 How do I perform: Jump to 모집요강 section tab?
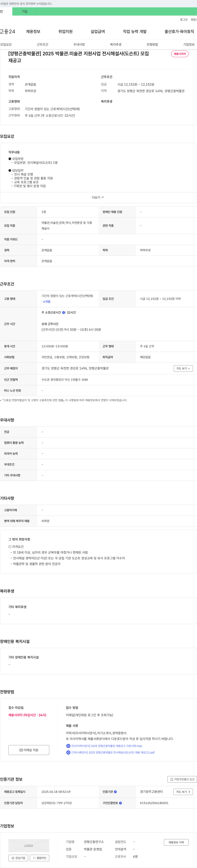click(x=6, y=44)
